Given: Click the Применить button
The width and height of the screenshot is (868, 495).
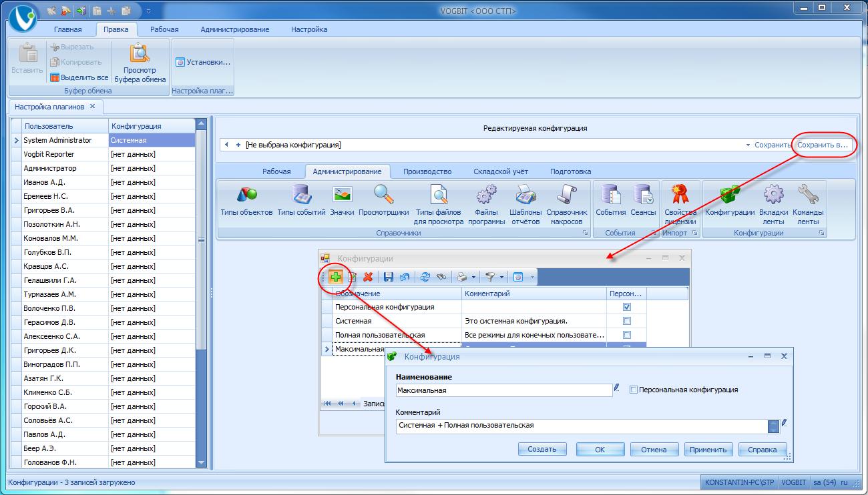Looking at the screenshot, I should [x=709, y=449].
